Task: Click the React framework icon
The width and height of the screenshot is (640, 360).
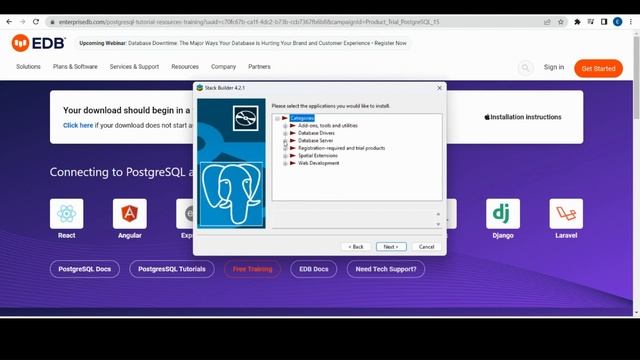Action: pos(67,213)
